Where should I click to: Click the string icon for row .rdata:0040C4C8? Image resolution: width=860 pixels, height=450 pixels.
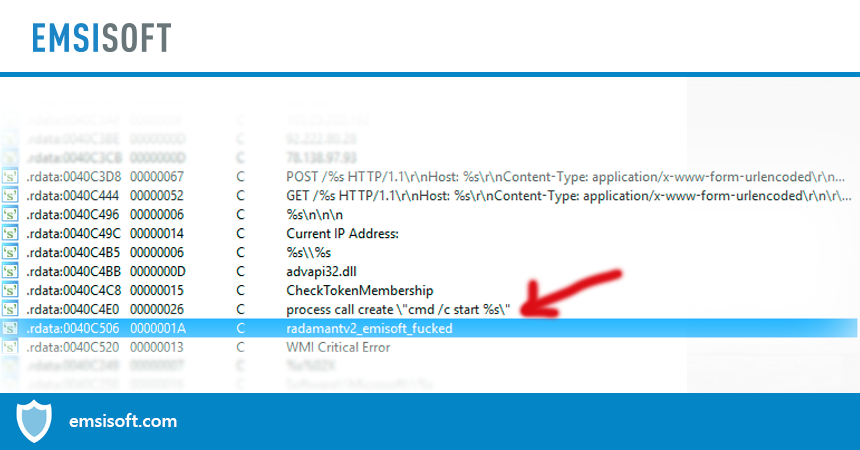point(10,290)
